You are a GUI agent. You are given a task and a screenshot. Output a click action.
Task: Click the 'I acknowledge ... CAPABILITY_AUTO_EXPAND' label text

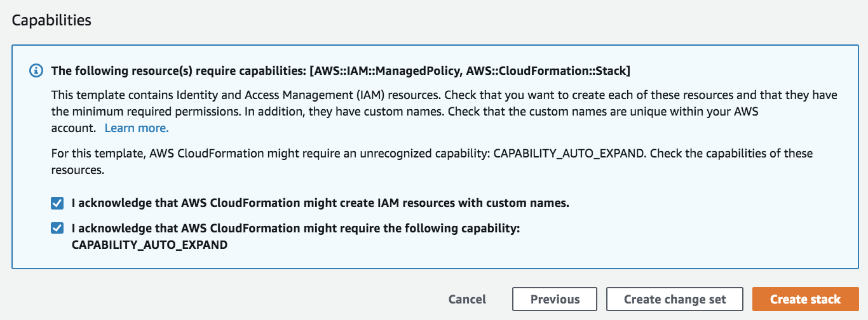point(295,236)
